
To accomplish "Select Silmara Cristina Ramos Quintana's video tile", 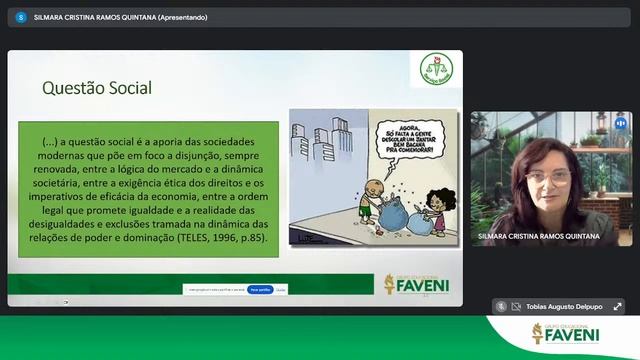I will [551, 179].
